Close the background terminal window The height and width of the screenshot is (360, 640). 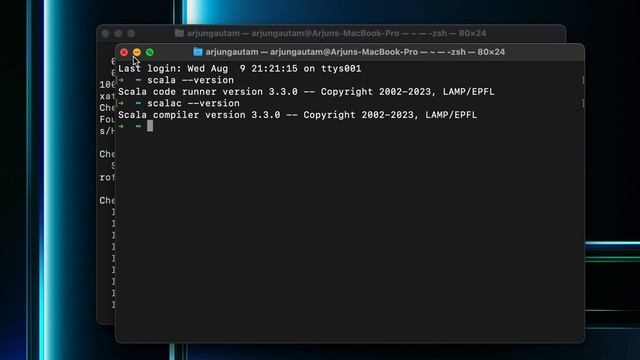(x=105, y=33)
